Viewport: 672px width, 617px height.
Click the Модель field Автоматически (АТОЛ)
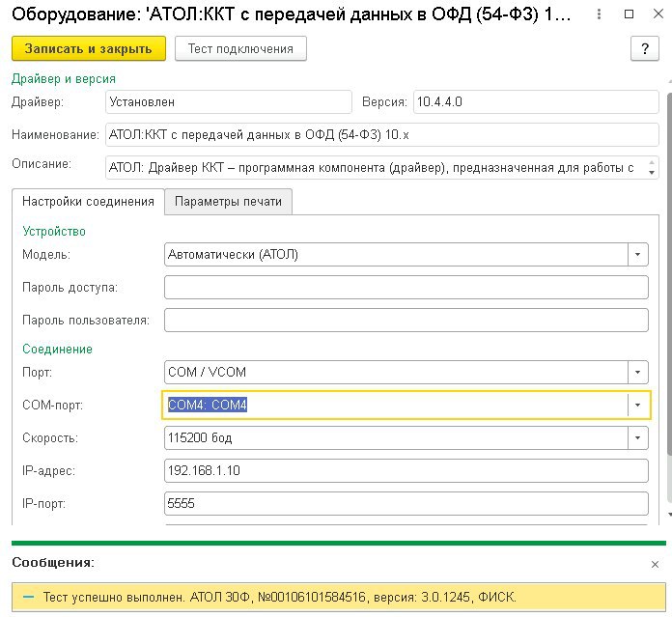[x=396, y=255]
